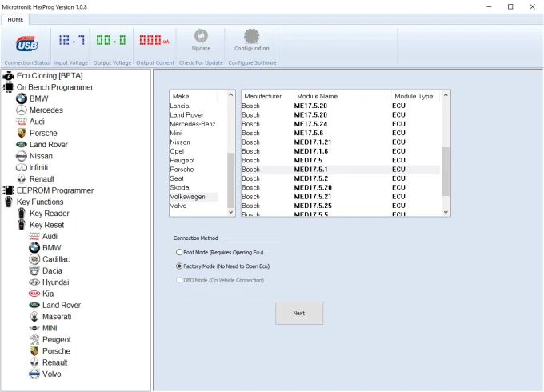Select Boot Mode radio button
The image size is (544, 392).
(179, 252)
